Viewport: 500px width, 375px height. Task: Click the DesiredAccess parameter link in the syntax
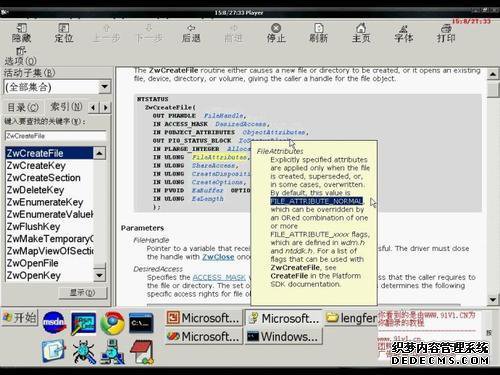tap(241, 124)
